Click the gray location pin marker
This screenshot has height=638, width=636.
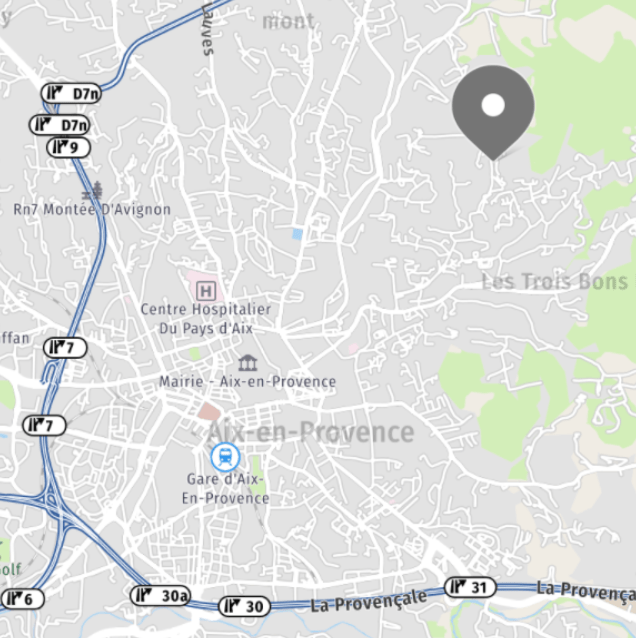[493, 113]
